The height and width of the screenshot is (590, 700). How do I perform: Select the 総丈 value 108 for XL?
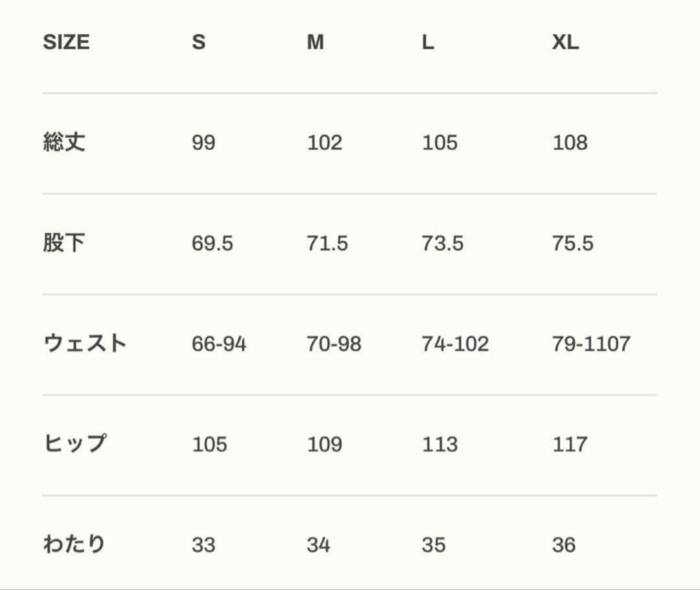coord(570,143)
